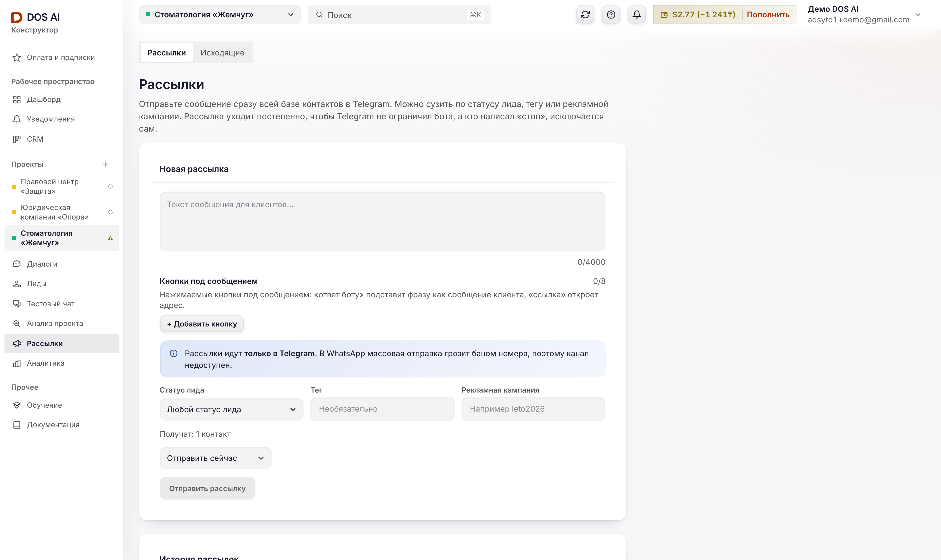The image size is (941, 560).
Task: Open Оплата и подписки in the sidebar
Action: (x=62, y=57)
